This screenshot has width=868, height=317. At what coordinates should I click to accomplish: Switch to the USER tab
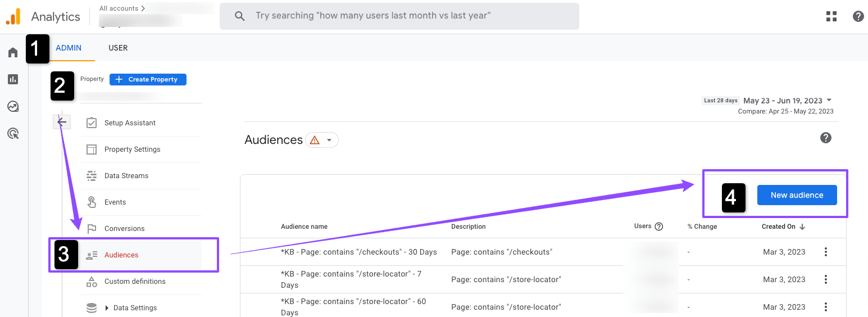pos(118,48)
